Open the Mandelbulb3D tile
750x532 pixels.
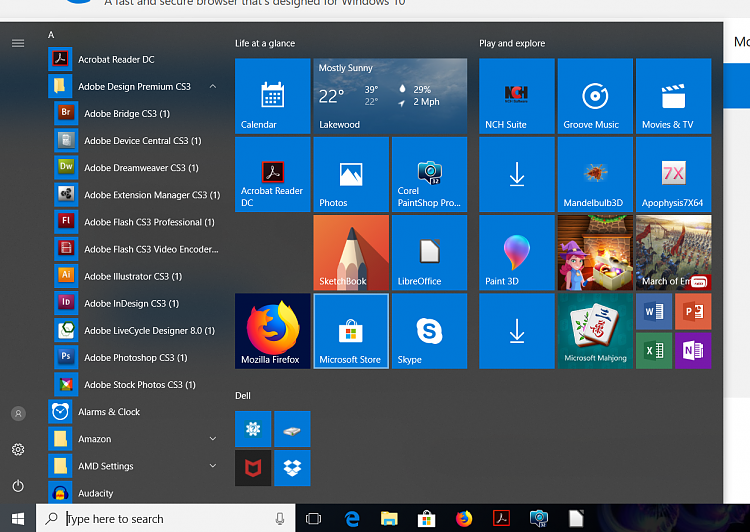(596, 175)
